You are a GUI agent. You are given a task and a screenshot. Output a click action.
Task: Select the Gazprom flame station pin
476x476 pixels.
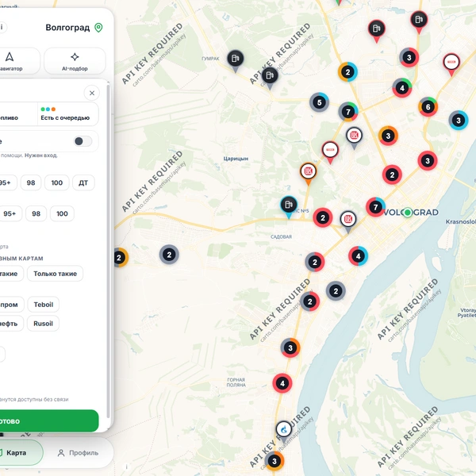(x=283, y=431)
